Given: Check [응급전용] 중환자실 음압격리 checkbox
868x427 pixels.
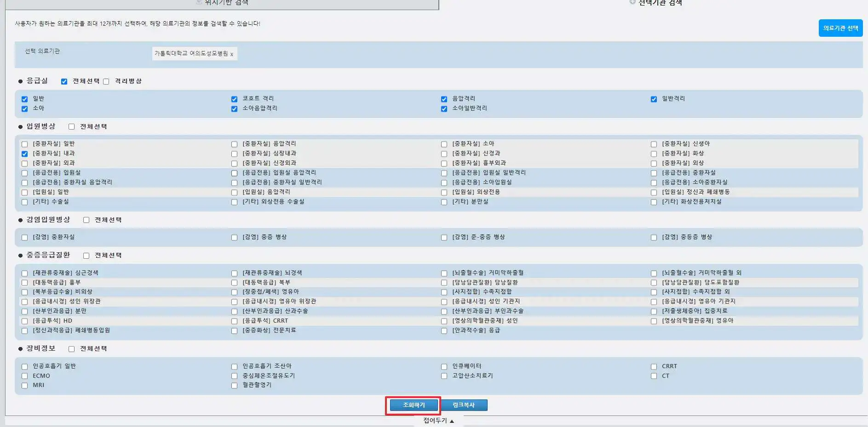Looking at the screenshot, I should point(24,182).
